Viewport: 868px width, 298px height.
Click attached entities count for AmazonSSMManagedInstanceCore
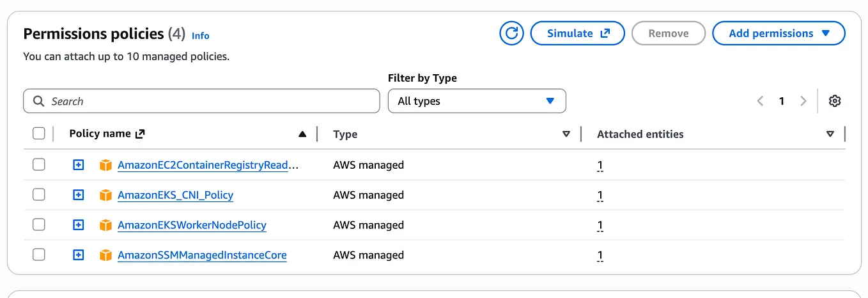(600, 255)
